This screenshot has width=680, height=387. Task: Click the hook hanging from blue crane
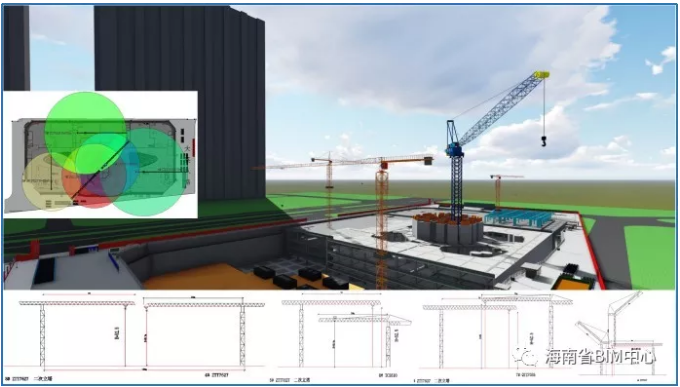coord(544,141)
